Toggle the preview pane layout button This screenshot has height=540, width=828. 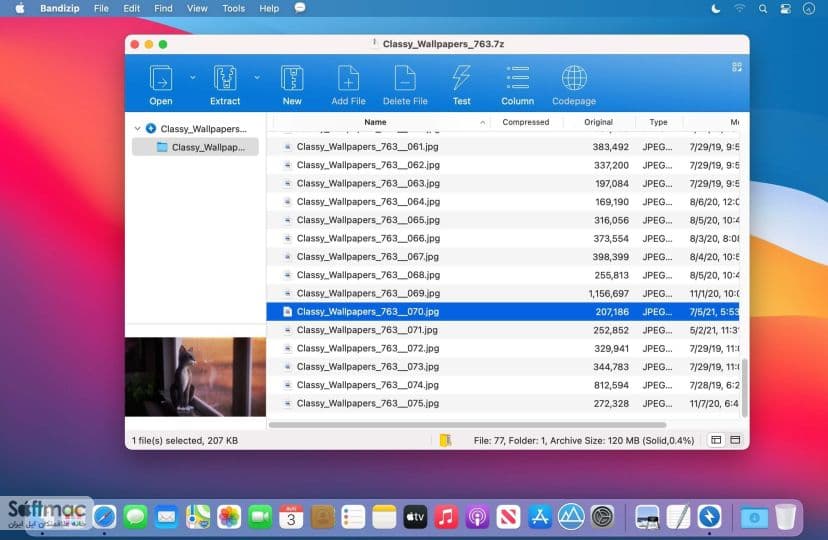735,440
